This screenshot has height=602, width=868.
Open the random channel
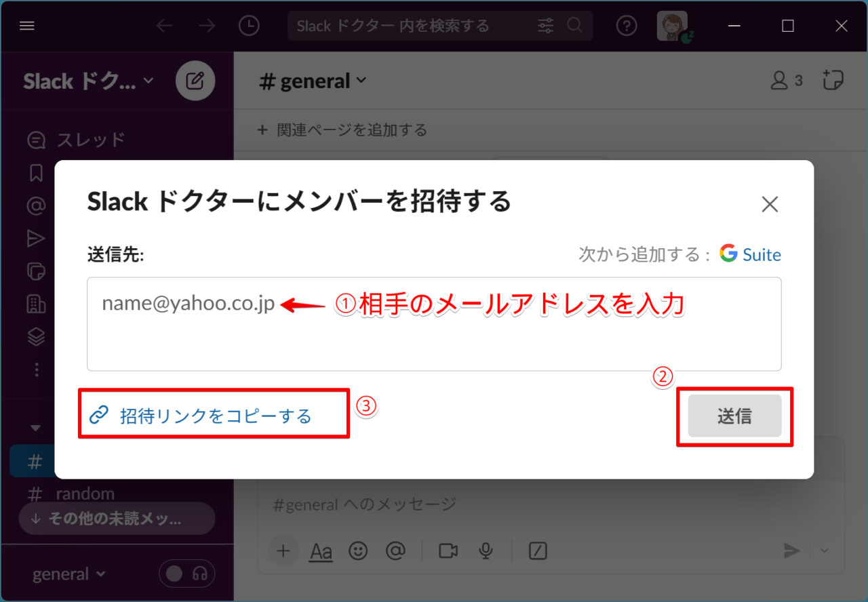(x=71, y=493)
